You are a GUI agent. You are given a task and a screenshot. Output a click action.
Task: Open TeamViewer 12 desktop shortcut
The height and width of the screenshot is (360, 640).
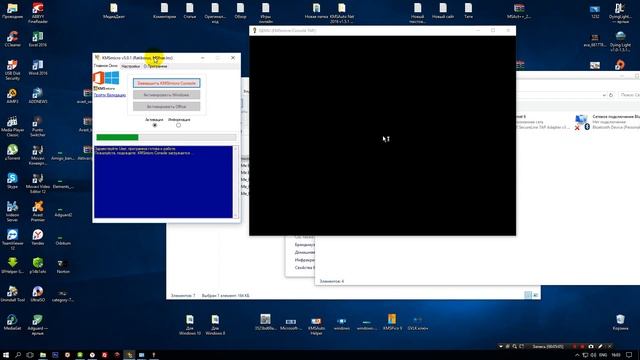coord(12,239)
